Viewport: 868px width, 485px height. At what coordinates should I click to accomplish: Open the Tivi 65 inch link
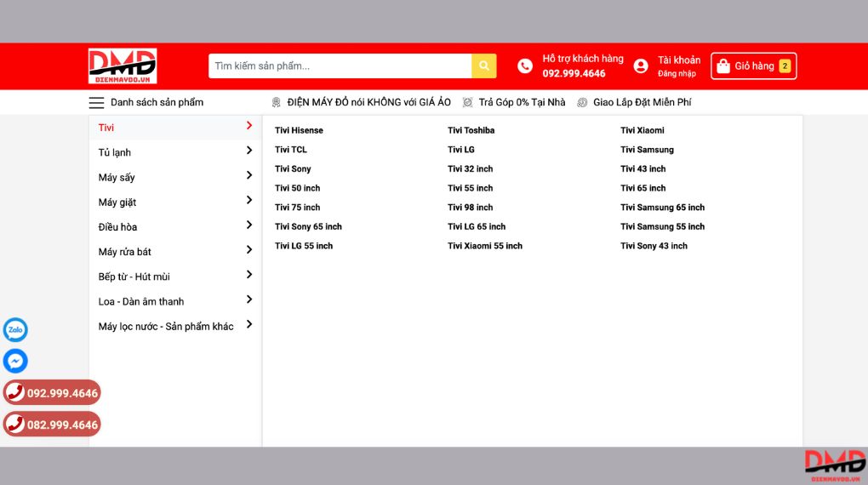[x=643, y=188]
